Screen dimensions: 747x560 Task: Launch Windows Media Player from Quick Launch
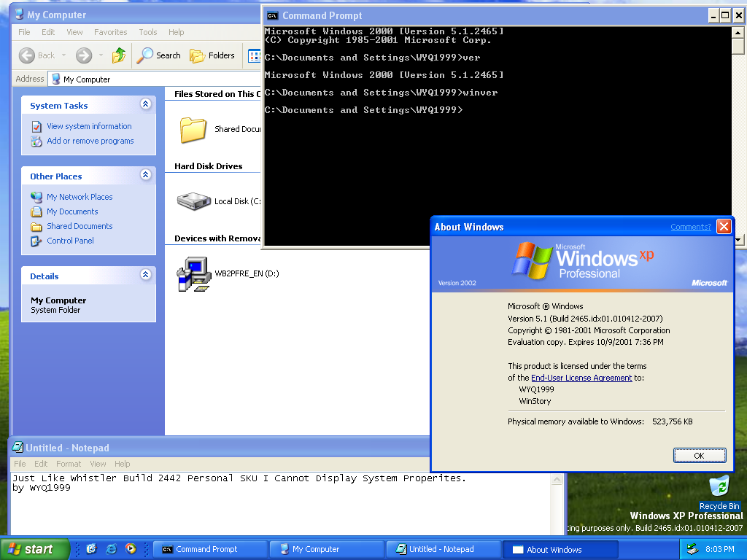tap(131, 549)
